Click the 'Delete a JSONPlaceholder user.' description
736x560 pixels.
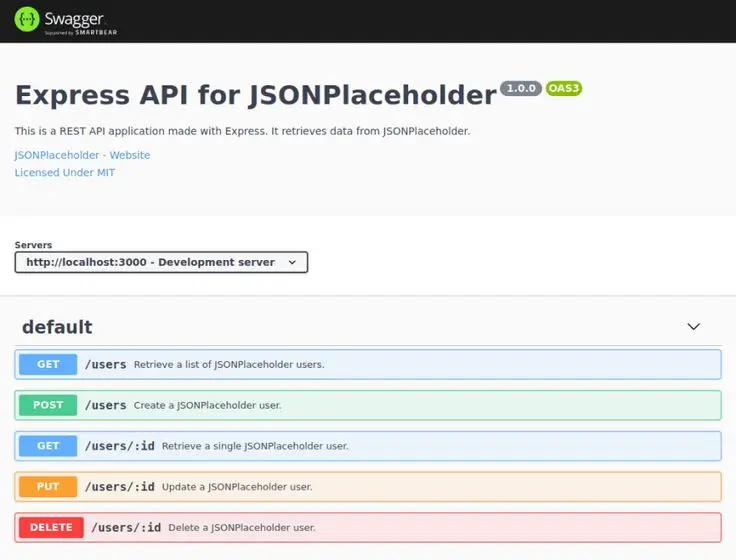pyautogui.click(x=242, y=528)
